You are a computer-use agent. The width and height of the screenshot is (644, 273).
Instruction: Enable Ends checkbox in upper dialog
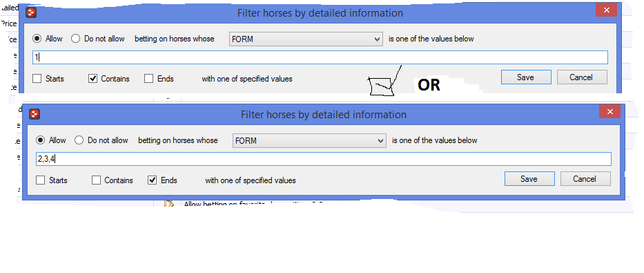148,79
